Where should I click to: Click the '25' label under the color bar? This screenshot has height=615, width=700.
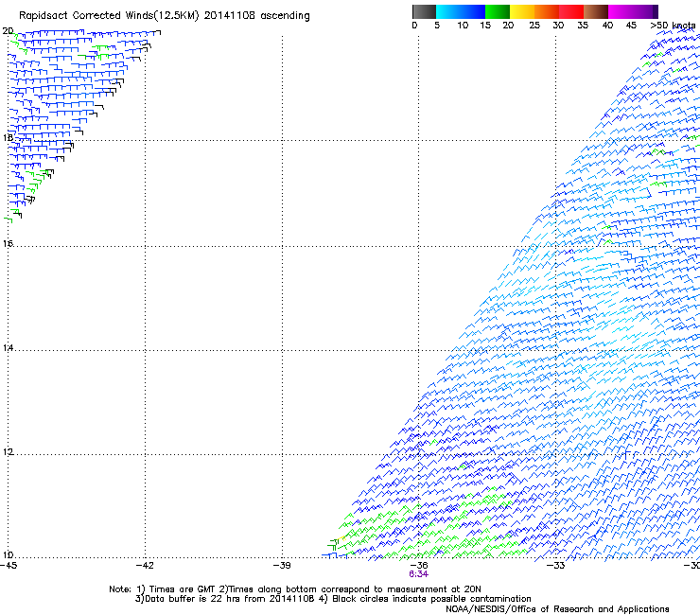tap(534, 26)
